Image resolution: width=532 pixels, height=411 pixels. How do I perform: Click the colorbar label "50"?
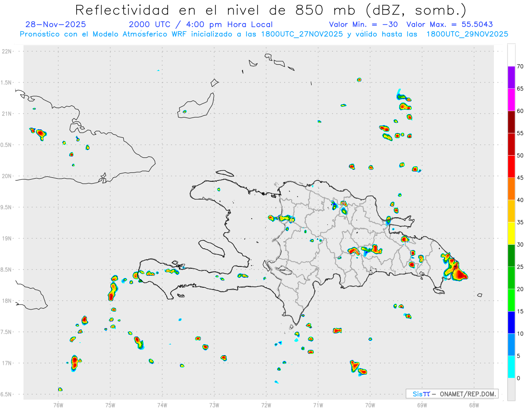pyautogui.click(x=520, y=156)
